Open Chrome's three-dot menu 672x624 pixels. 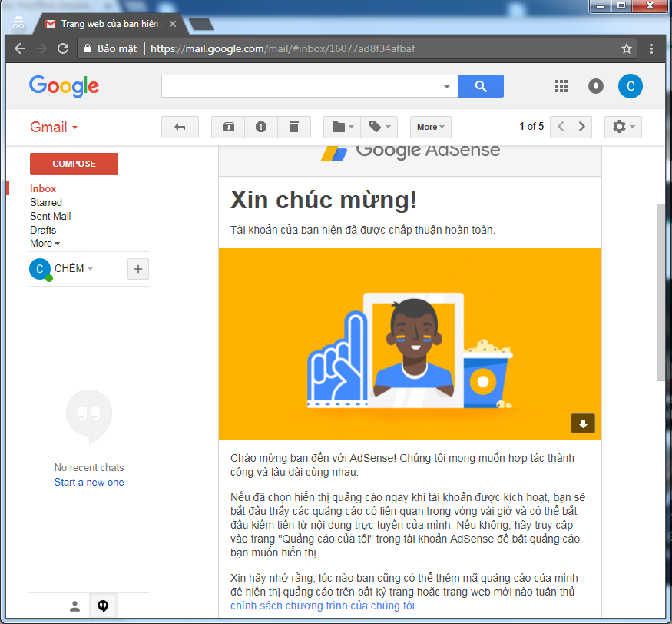coord(651,48)
